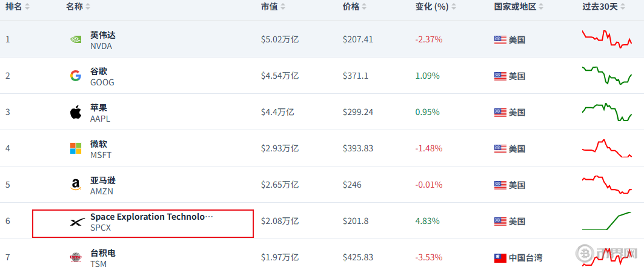Click the Apple logo icon

click(x=76, y=112)
